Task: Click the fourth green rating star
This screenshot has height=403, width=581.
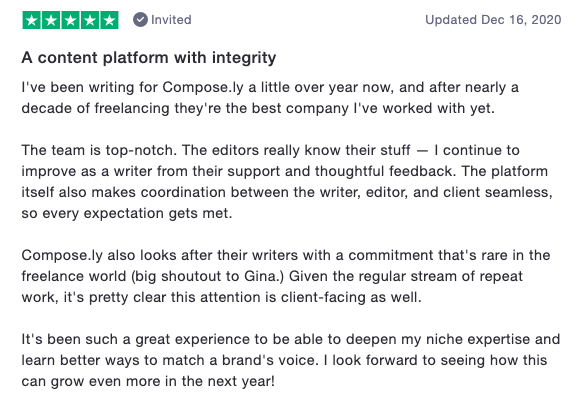Action: point(90,20)
